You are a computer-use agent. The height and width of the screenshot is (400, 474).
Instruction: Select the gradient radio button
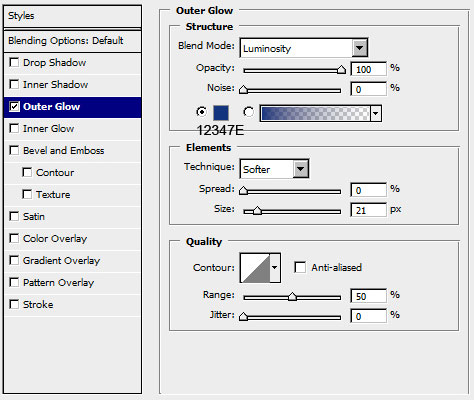(x=248, y=112)
